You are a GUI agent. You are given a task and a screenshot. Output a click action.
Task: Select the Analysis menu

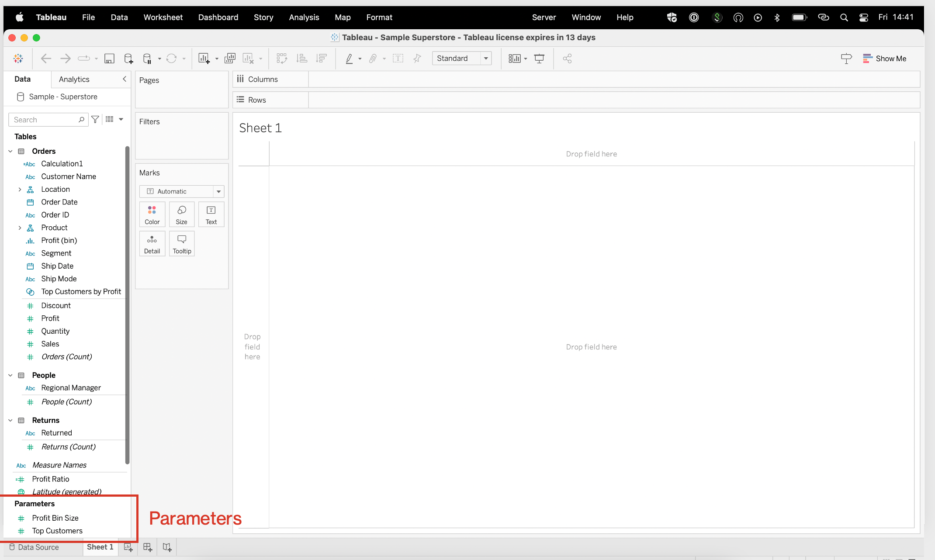[304, 17]
